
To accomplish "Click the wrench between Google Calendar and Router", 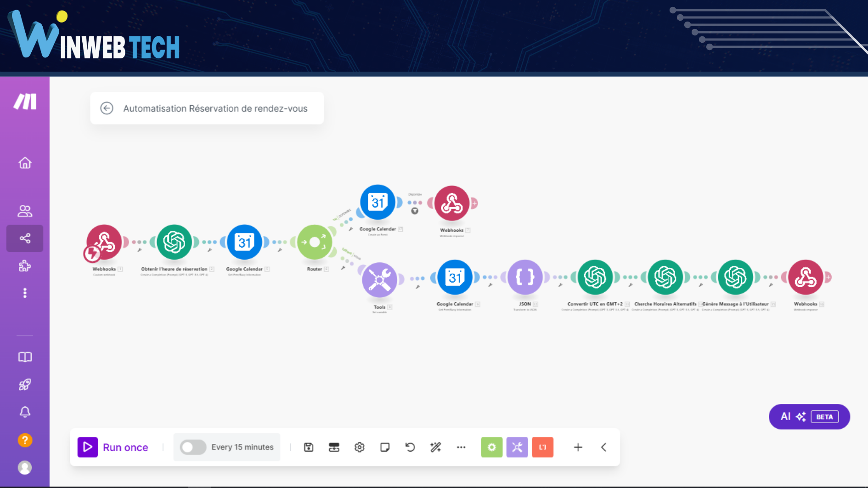I will coord(279,250).
